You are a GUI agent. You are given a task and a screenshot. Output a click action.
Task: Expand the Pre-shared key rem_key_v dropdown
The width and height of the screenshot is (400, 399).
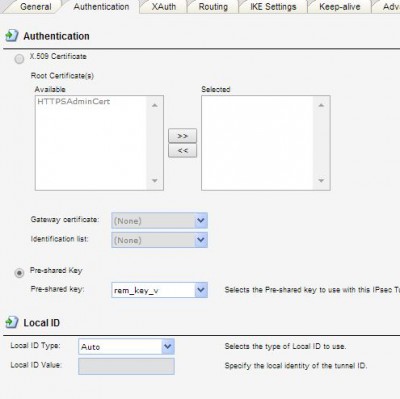[159, 290]
